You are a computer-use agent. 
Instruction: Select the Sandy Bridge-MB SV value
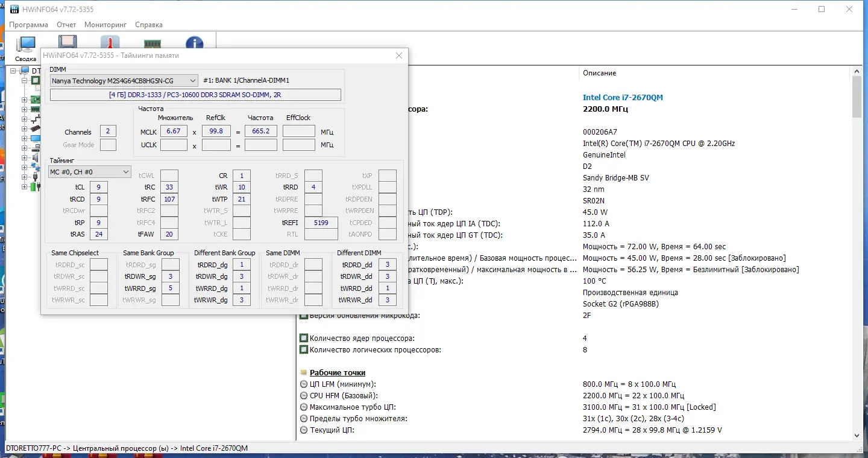click(616, 178)
